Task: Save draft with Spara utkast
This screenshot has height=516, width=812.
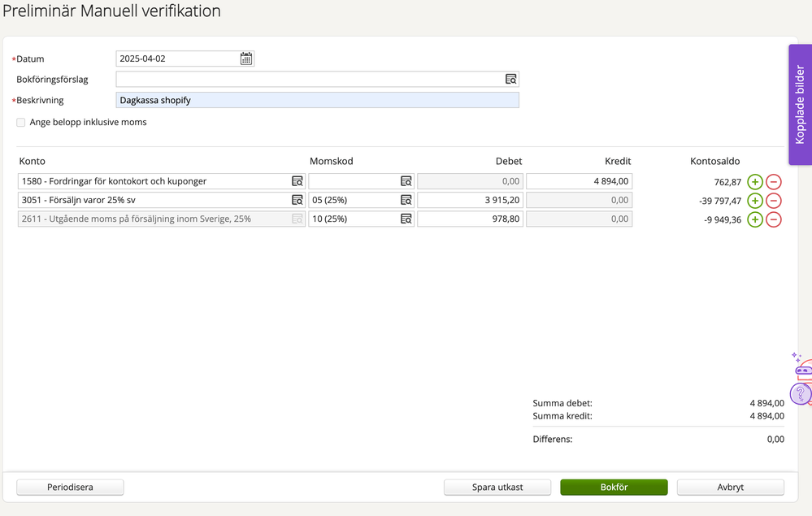Action: pos(497,487)
